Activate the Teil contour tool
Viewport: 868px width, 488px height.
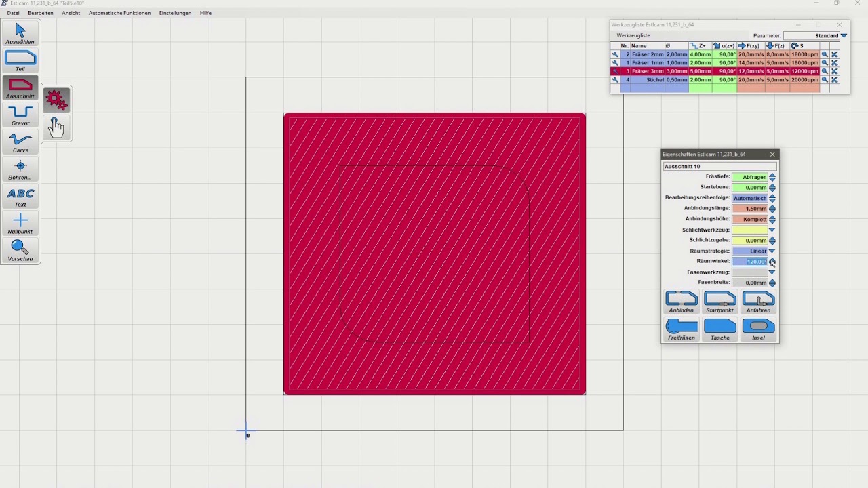pos(20,60)
